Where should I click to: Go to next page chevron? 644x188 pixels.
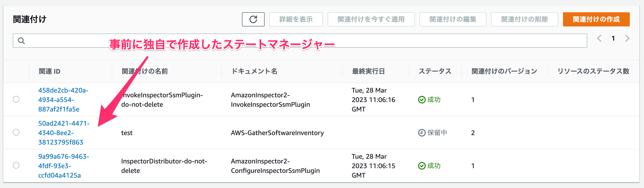(x=627, y=38)
